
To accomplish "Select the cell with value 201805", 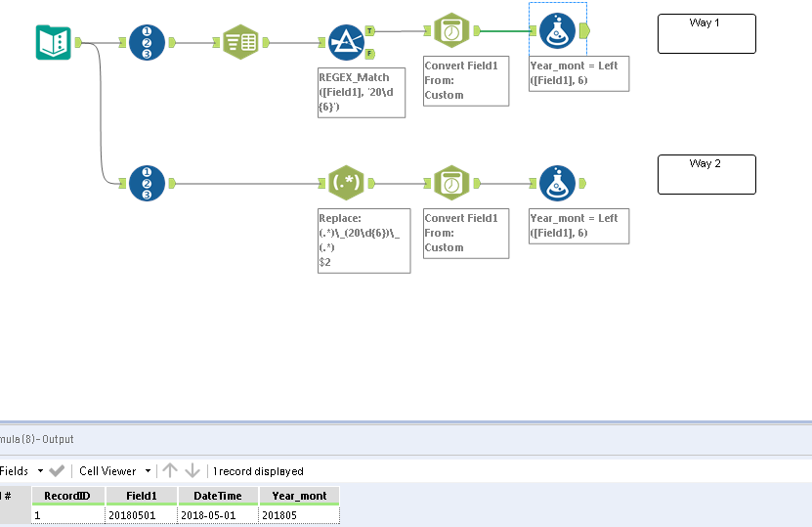I will [x=299, y=515].
